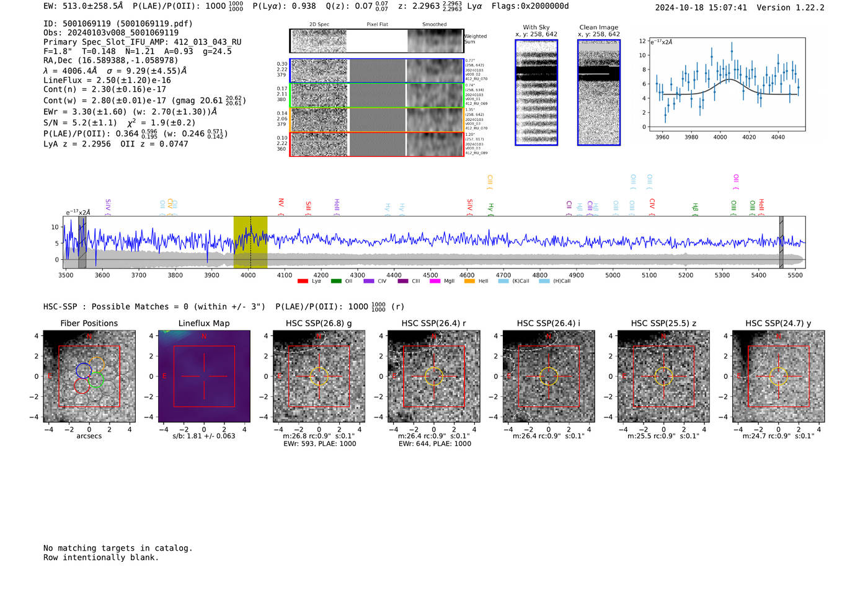Viewport: 868px width, 591px height.
Task: Click the 'Row intentionally blank.' text
Action: 101,558
